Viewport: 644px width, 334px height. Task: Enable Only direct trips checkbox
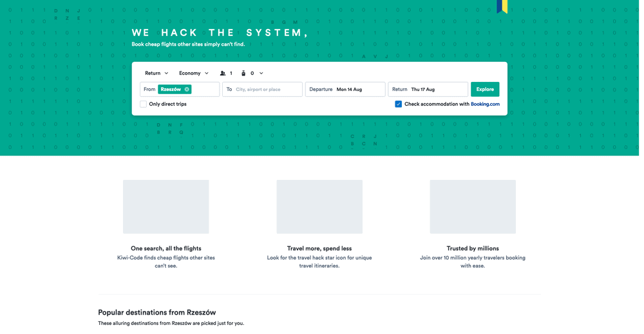click(144, 104)
